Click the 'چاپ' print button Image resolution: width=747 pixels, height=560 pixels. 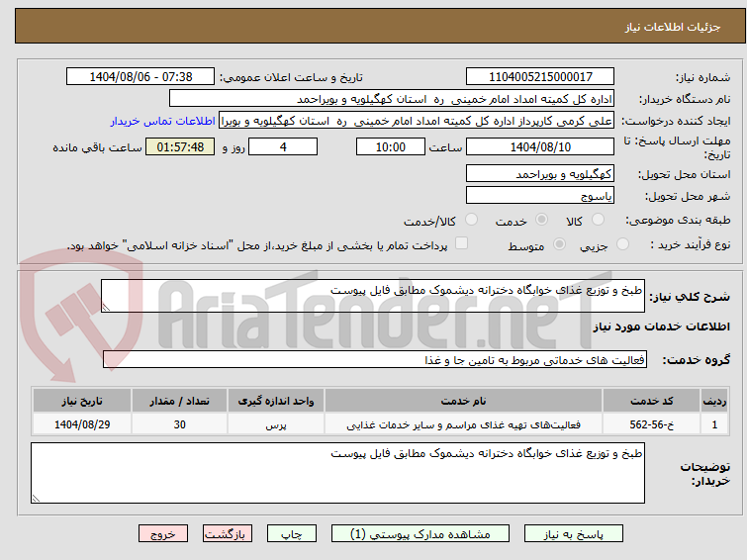[292, 534]
